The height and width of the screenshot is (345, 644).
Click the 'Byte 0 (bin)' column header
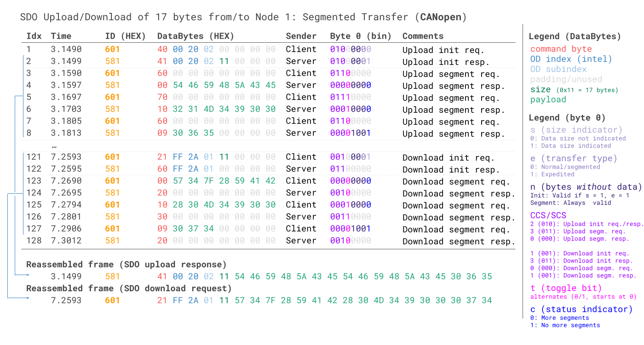tap(361, 36)
